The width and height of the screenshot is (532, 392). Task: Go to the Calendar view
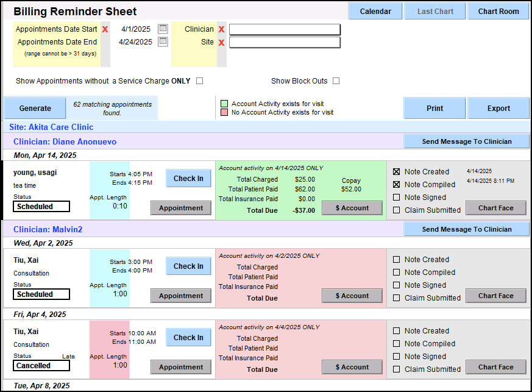coord(375,12)
